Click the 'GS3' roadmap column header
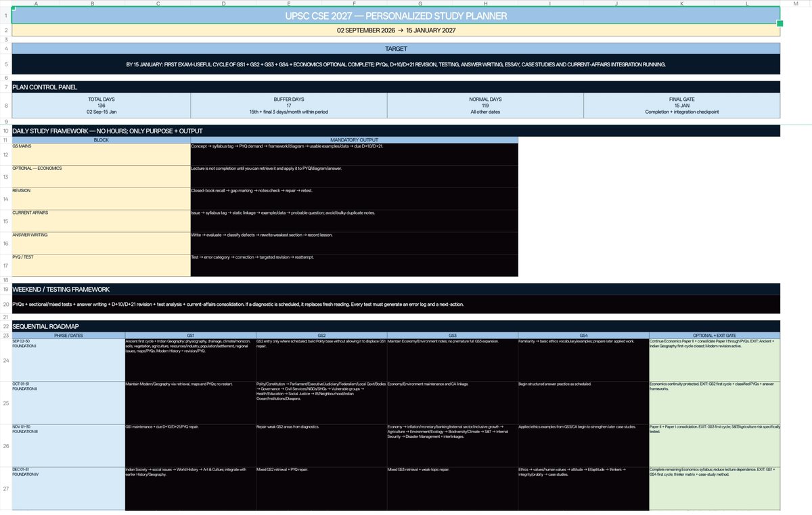Viewport: 812px width, 515px height. point(452,335)
